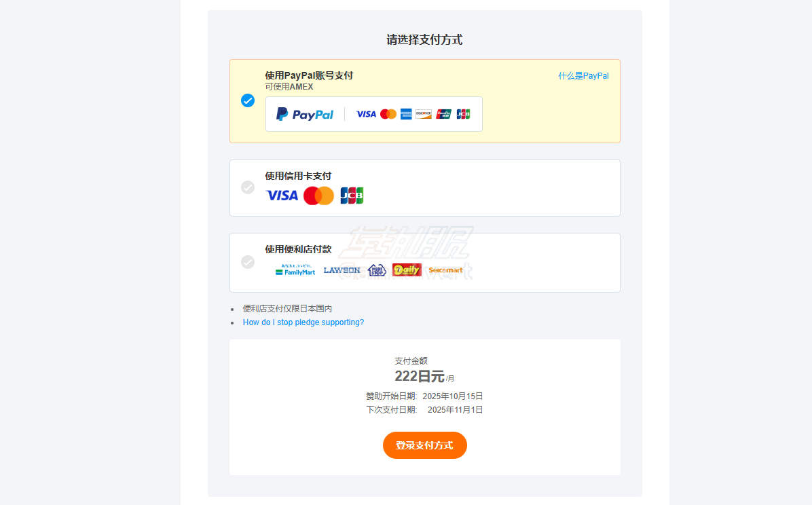Click the UnionPay card icon
The width and height of the screenshot is (812, 505).
point(444,114)
